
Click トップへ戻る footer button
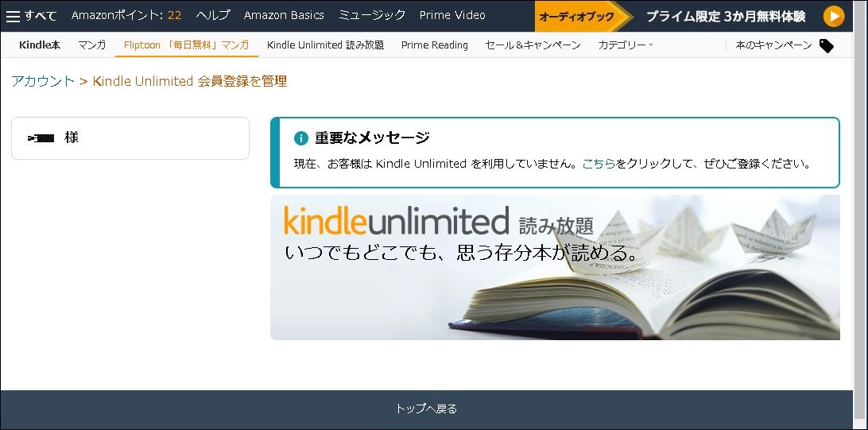pos(426,409)
